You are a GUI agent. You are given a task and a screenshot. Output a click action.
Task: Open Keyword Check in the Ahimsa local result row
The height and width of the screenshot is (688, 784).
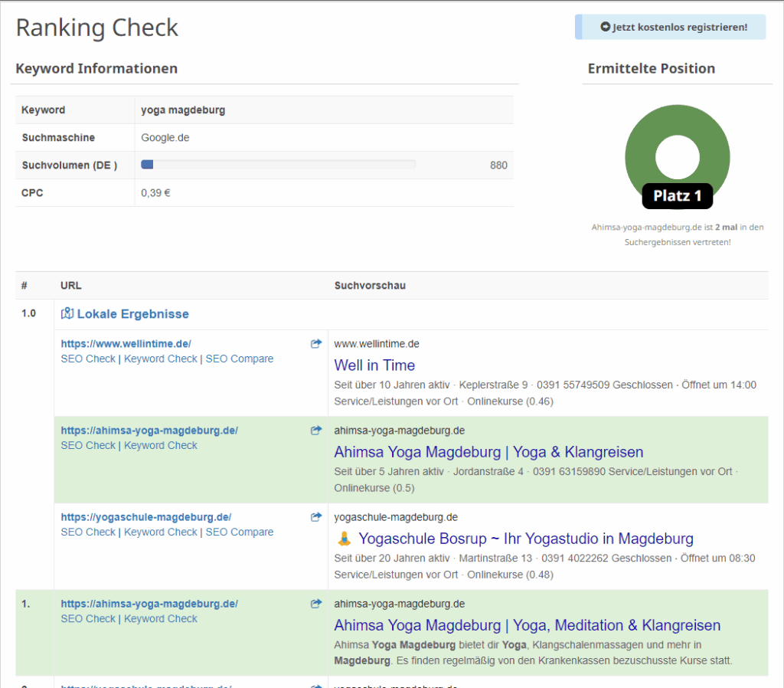[x=161, y=445]
